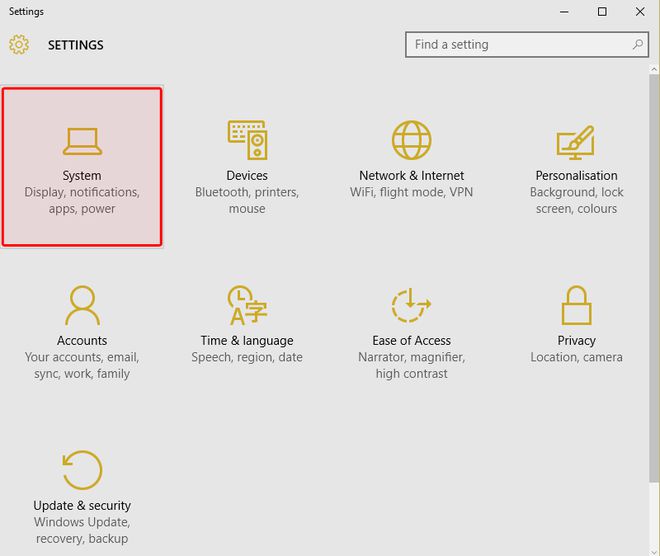Viewport: 660px width, 556px height.
Task: Open Personalisation paintbrush icon
Action: click(575, 142)
